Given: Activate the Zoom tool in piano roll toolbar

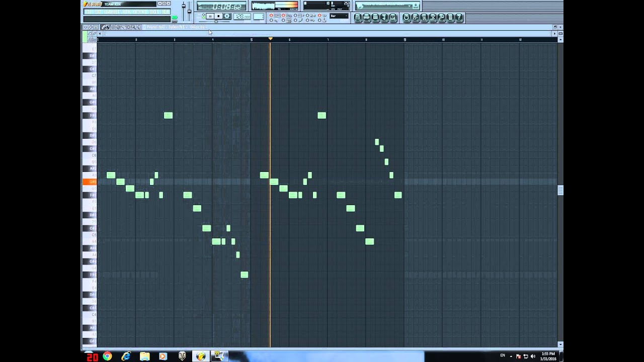Looking at the screenshot, I should [x=133, y=27].
